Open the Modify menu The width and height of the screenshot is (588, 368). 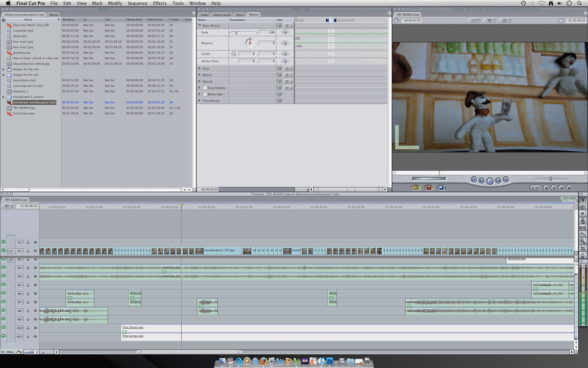(115, 3)
